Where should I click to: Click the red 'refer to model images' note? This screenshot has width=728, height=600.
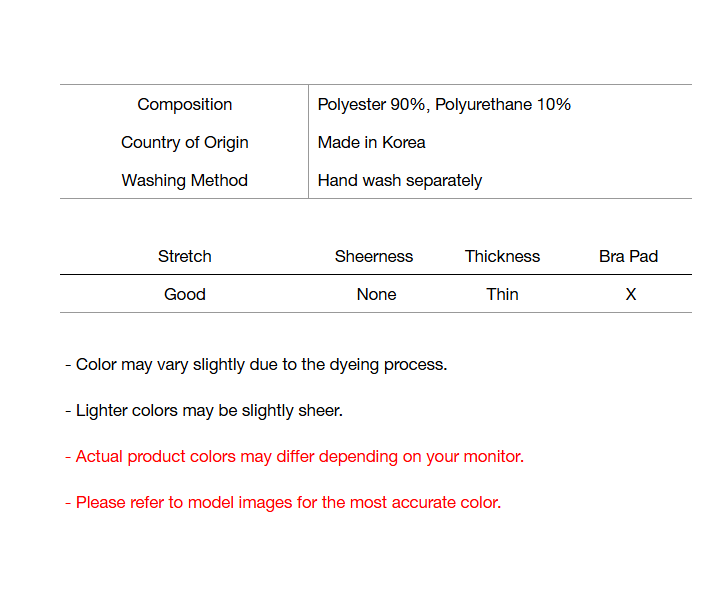point(283,502)
